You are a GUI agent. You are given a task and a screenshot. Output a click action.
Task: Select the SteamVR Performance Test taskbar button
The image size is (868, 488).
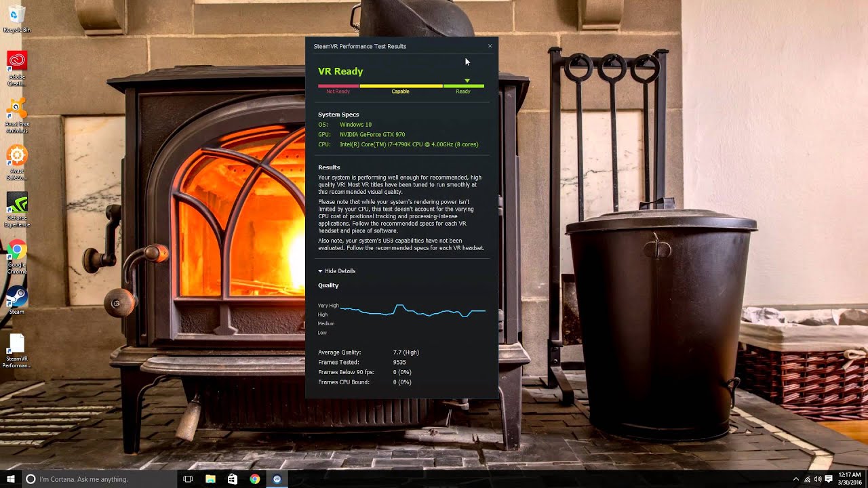(277, 479)
